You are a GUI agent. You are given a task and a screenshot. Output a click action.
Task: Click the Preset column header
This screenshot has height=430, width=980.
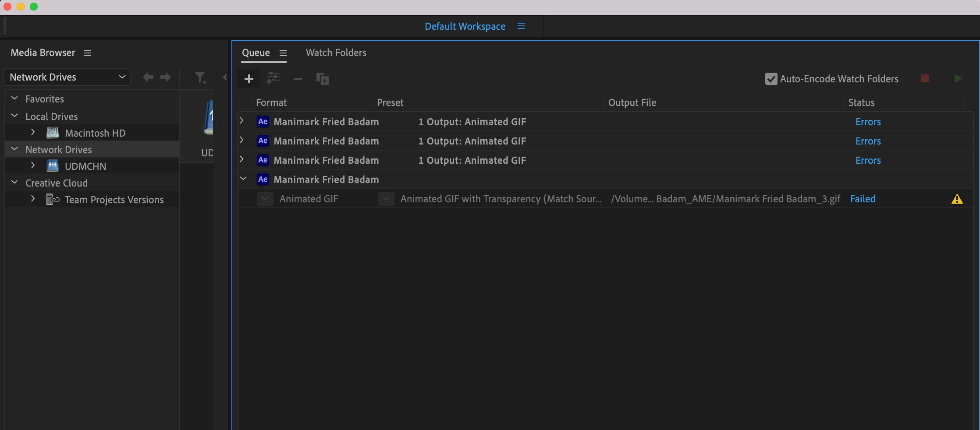(390, 103)
